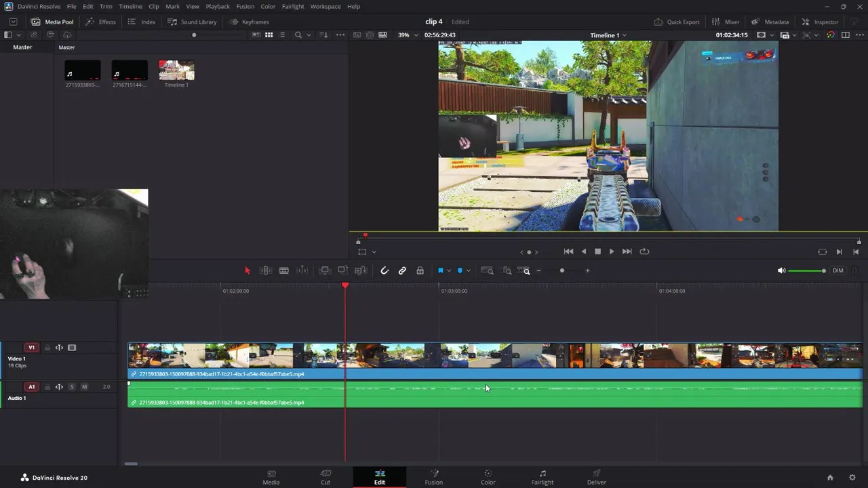Switch media pool to thumbnail view

[269, 35]
